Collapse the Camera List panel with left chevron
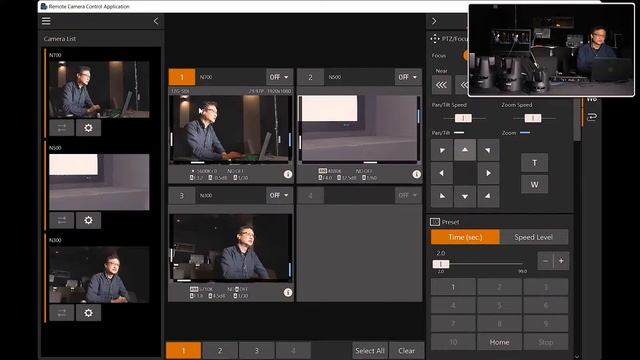This screenshot has height=360, width=640. click(156, 21)
